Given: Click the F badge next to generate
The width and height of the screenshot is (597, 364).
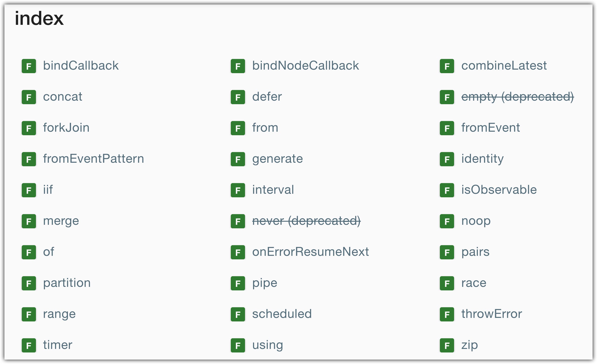Looking at the screenshot, I should click(238, 159).
